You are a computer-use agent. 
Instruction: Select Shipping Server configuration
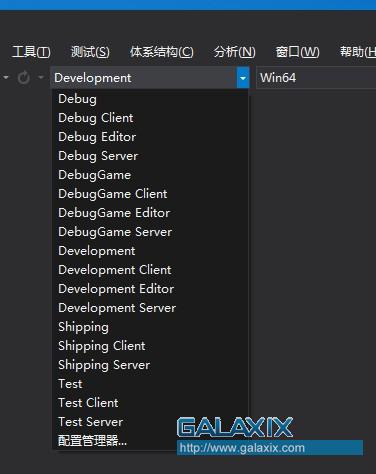pyautogui.click(x=150, y=365)
